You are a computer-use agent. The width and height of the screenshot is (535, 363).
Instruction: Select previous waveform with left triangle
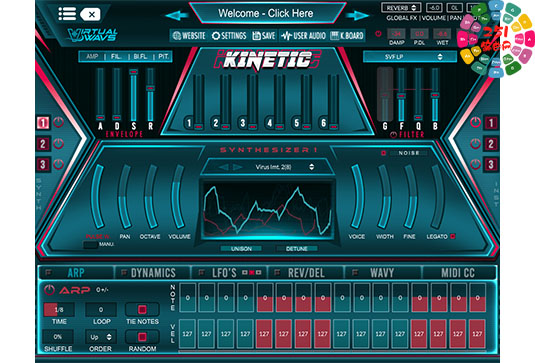(224, 167)
